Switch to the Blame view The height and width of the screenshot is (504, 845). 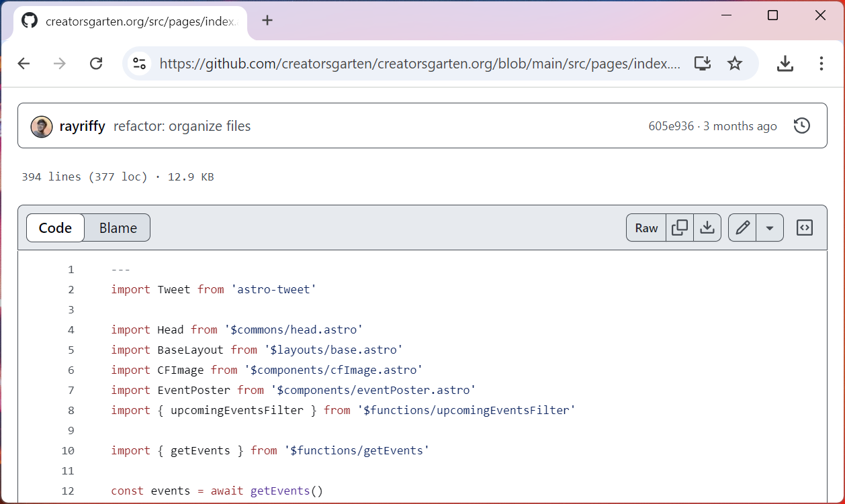tap(118, 228)
